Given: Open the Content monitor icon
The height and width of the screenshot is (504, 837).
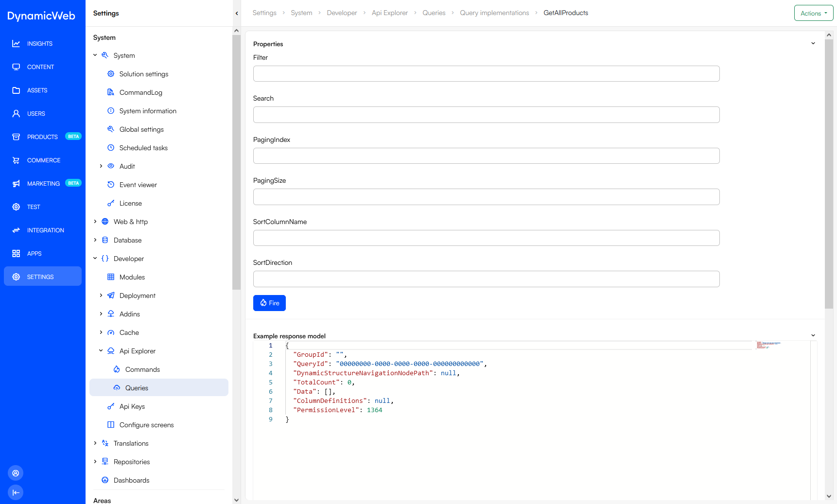Looking at the screenshot, I should [x=16, y=67].
